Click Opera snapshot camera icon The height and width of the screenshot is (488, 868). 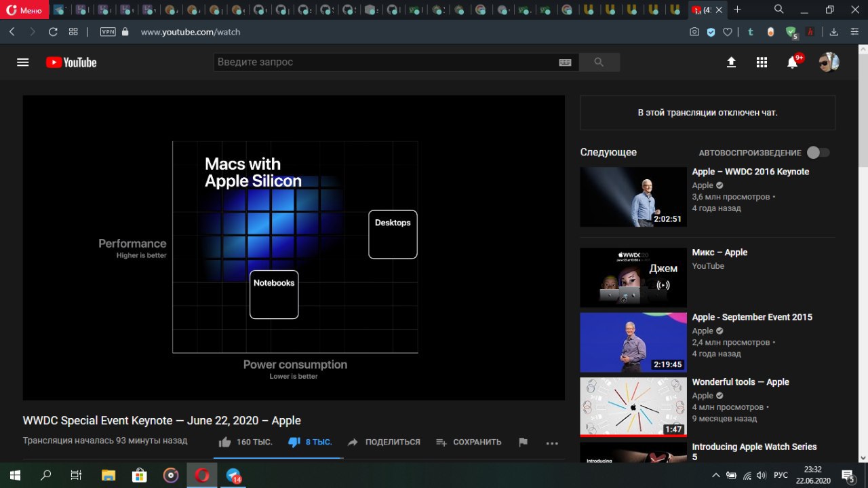pos(694,32)
